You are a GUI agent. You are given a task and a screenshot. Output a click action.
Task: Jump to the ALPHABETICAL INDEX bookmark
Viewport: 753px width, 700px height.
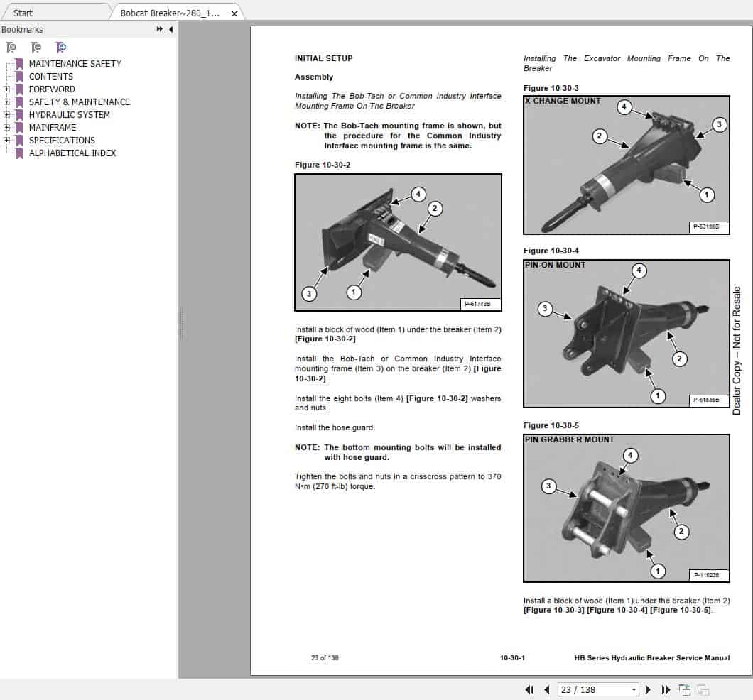click(x=73, y=153)
